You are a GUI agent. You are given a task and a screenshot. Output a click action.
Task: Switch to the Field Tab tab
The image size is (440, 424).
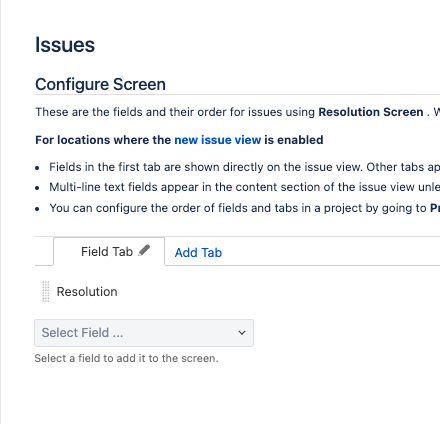coord(109,252)
